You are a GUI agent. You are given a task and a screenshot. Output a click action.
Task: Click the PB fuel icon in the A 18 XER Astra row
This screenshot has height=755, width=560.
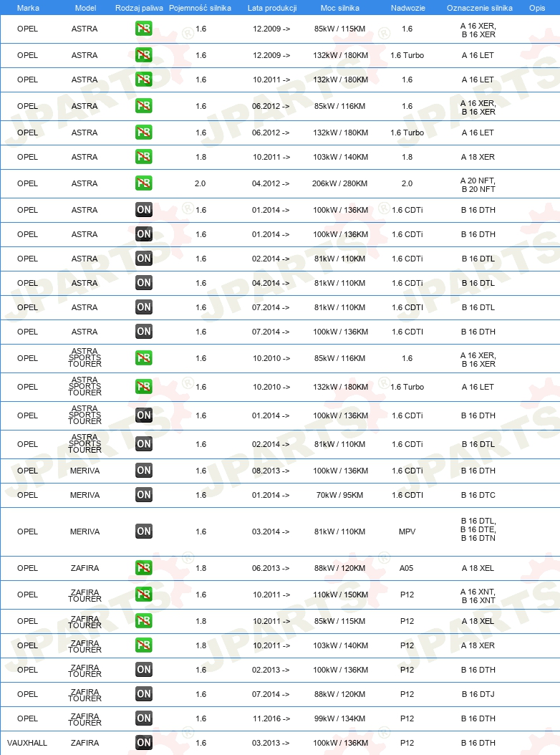pyautogui.click(x=143, y=157)
